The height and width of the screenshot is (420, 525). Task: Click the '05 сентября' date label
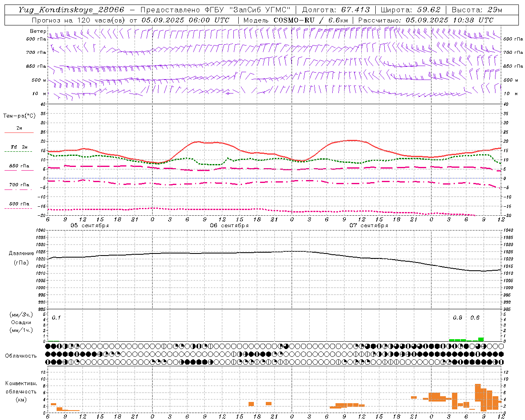[x=90, y=226]
